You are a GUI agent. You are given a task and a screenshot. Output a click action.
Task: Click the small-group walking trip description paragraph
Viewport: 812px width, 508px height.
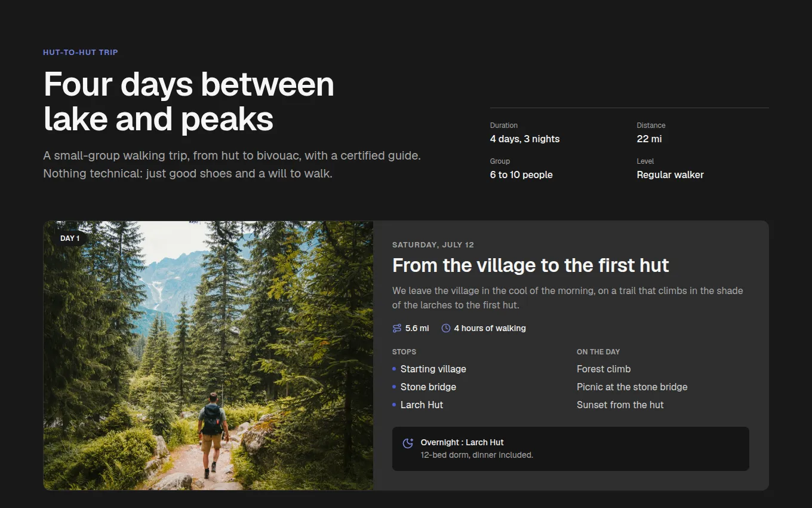tap(232, 165)
